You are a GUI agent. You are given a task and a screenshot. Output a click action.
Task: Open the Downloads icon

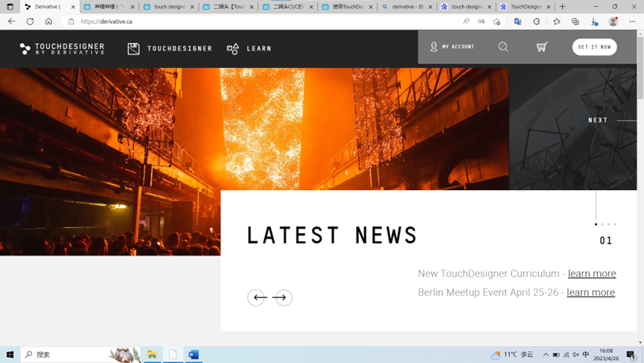tap(594, 22)
